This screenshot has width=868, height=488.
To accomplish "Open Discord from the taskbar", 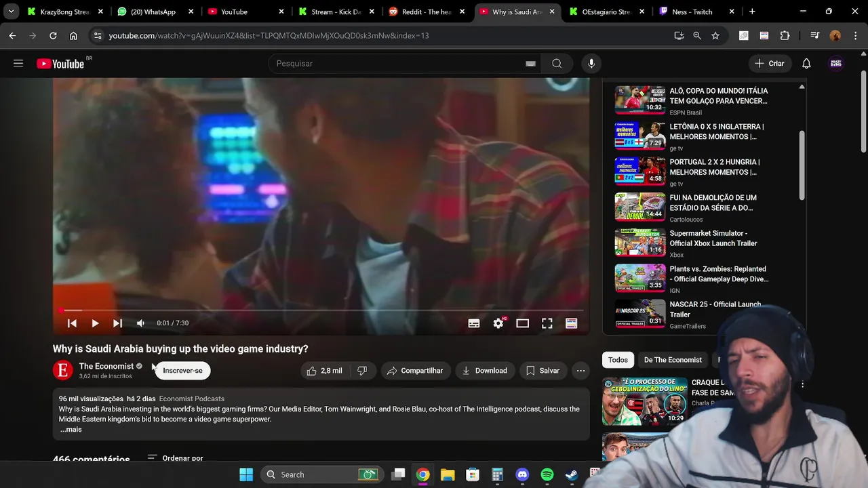I will [x=522, y=474].
